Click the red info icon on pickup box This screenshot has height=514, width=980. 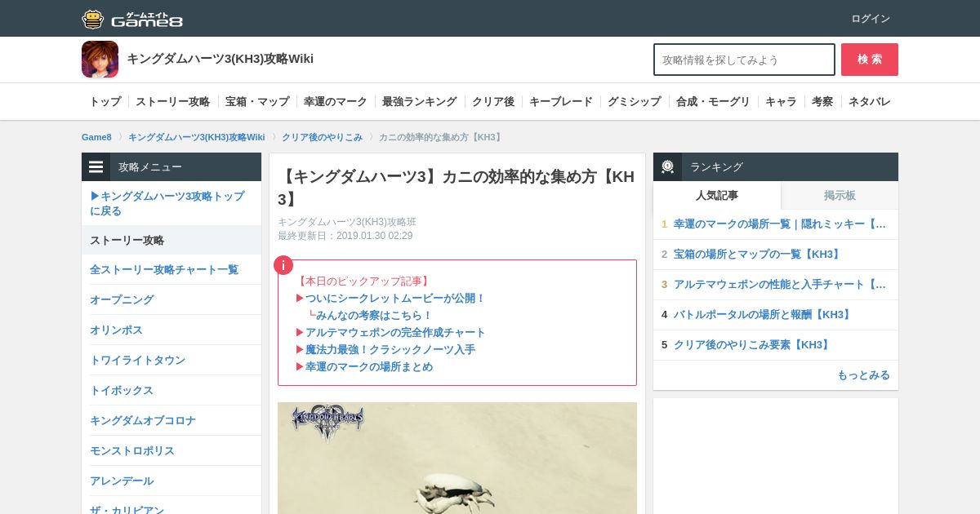pos(283,265)
